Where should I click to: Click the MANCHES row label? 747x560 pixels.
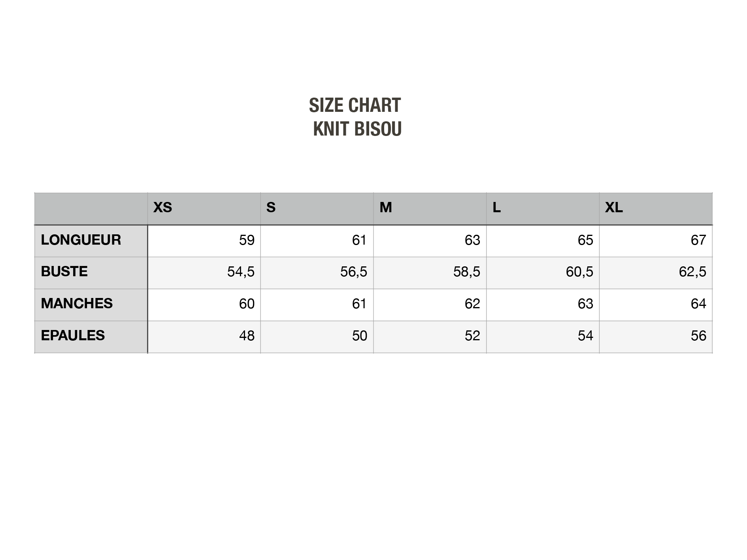pyautogui.click(x=77, y=304)
